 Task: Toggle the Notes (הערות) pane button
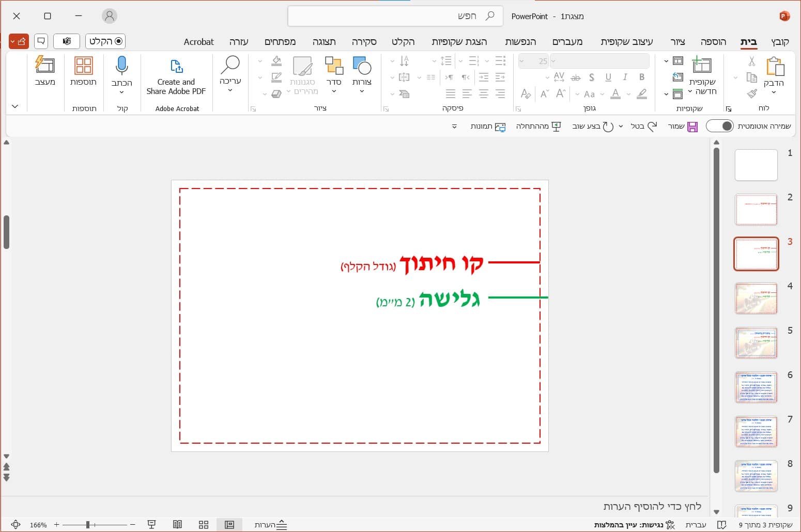pos(270,525)
